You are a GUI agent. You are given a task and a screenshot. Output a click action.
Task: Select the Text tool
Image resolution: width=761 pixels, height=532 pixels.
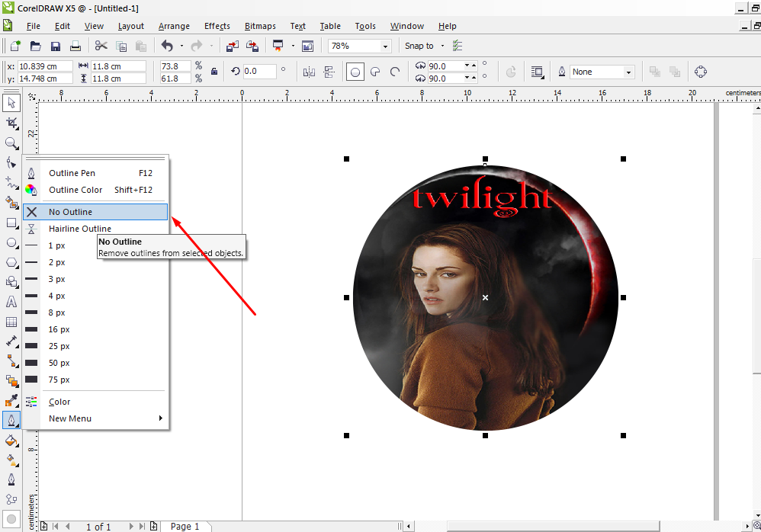click(x=11, y=302)
